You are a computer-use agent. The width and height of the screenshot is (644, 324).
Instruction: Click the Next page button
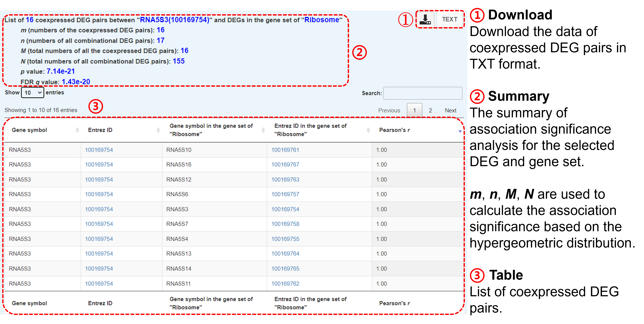[450, 110]
